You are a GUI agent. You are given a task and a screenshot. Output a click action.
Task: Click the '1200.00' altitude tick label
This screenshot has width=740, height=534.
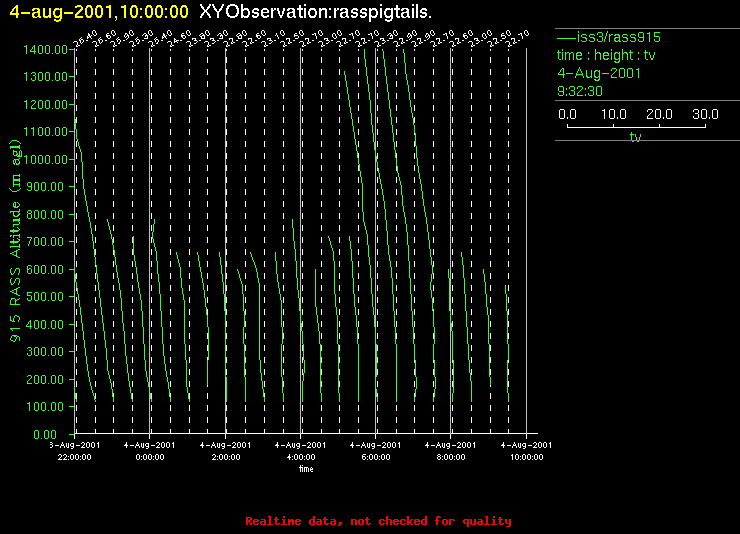(45, 104)
